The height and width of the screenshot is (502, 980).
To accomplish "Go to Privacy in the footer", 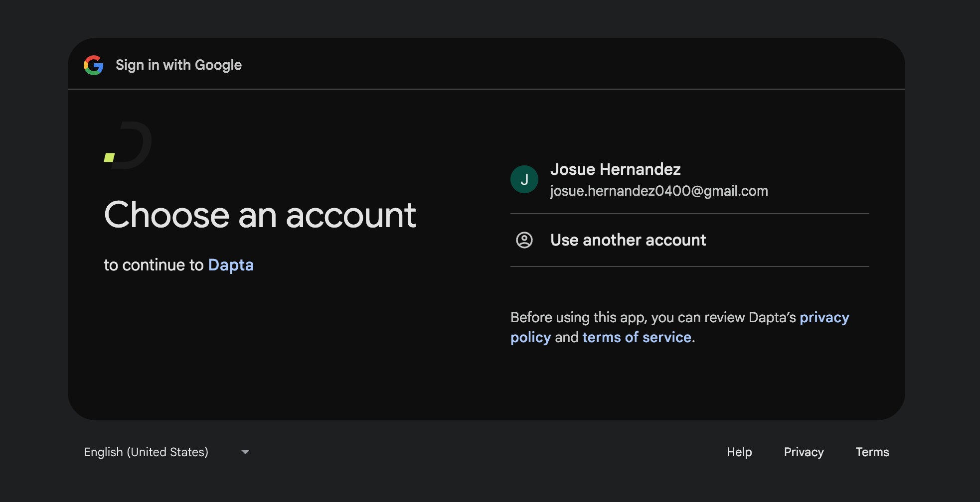I will (804, 452).
